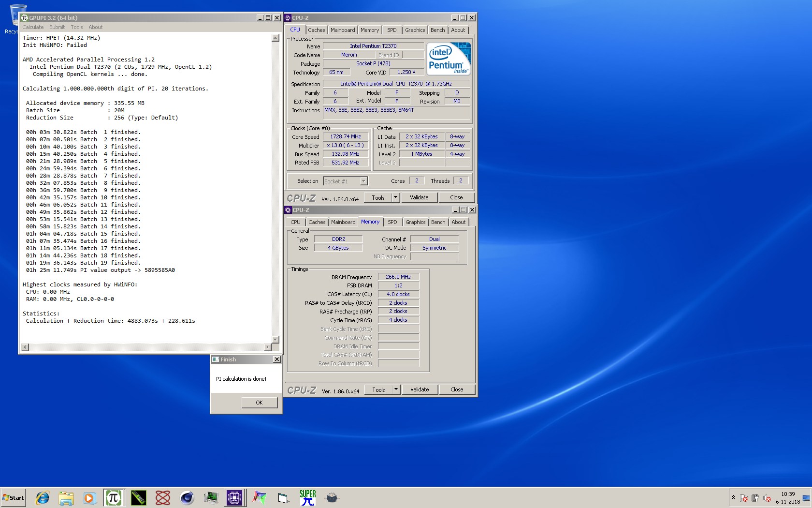Click Tools button in top CPU-Z window
This screenshot has height=508, width=812.
coord(378,197)
